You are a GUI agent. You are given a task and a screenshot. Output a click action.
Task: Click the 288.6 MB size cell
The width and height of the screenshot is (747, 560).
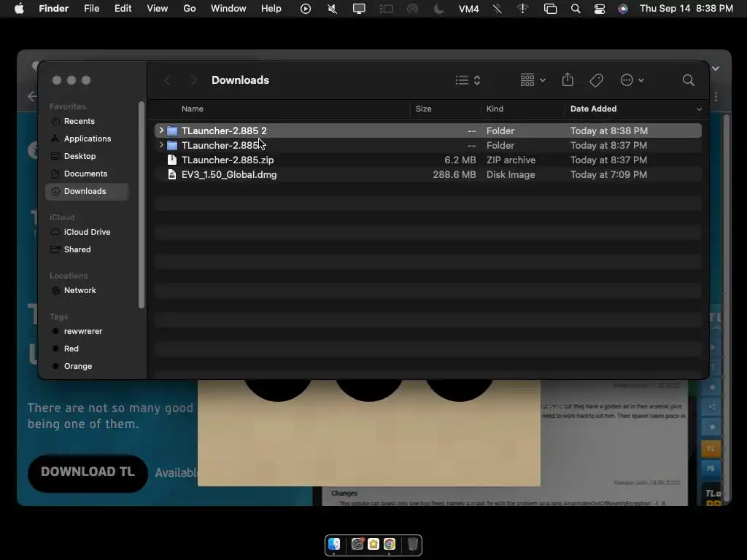pyautogui.click(x=454, y=175)
